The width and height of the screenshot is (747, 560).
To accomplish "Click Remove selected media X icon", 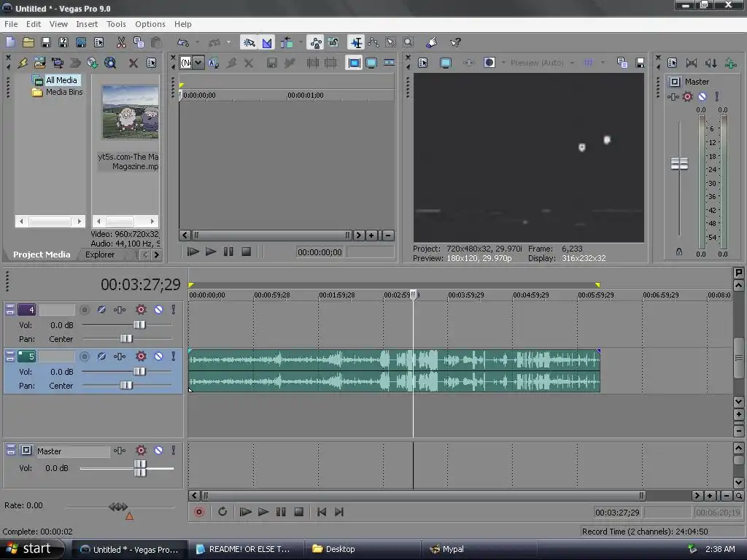I will (x=133, y=63).
